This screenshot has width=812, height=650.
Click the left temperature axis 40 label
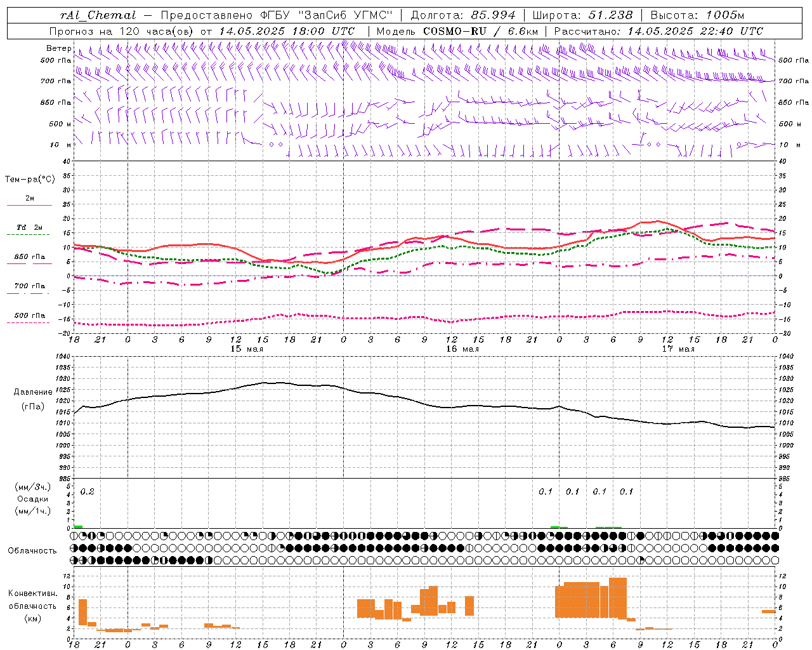click(67, 162)
